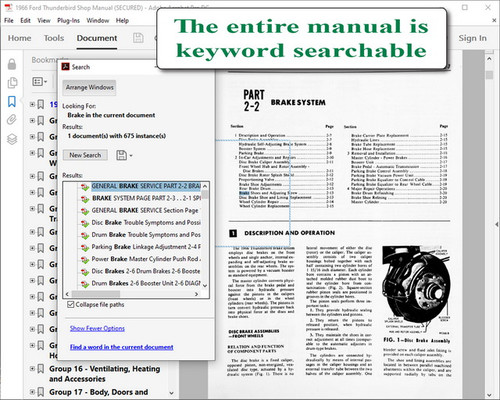This screenshot has width=500, height=400.
Task: Select result Parking Brake Linkage Adjustment
Action: point(146,247)
